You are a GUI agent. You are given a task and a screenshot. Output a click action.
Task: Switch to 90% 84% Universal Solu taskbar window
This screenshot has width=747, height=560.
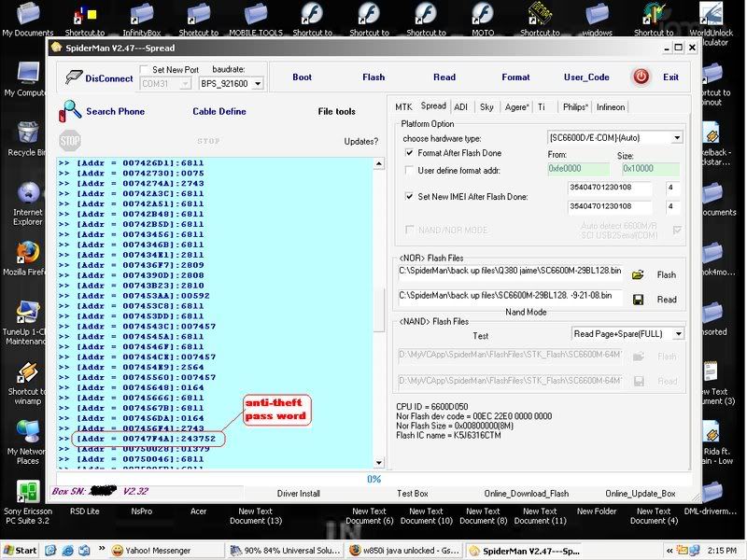click(286, 551)
